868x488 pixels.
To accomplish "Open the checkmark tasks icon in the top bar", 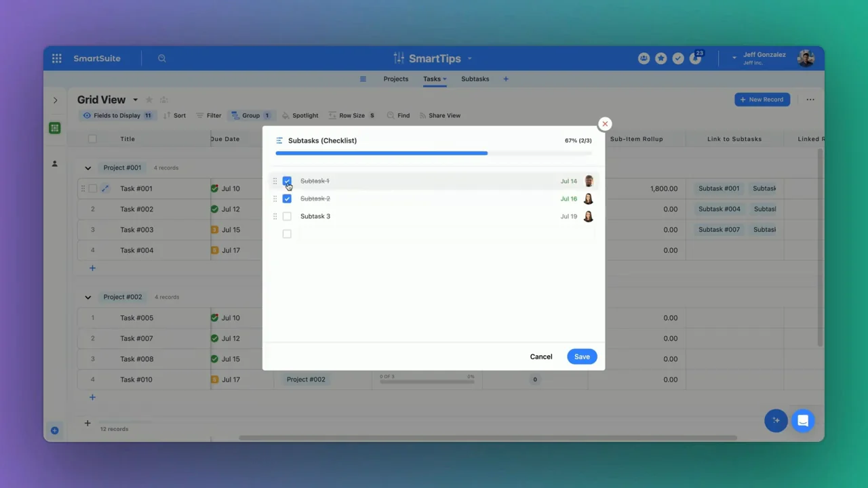I will coord(678,58).
